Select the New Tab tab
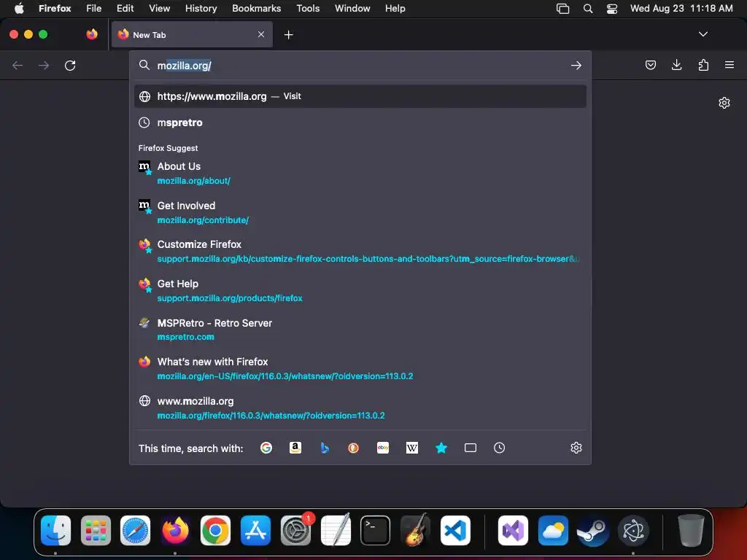Screen dimensions: 747x560 click(x=192, y=34)
